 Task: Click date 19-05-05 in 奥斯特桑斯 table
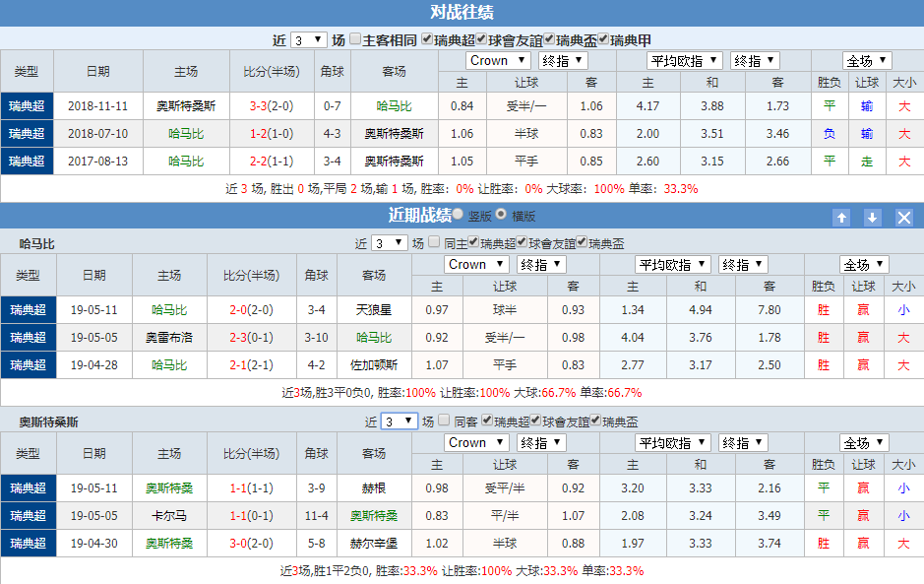tap(94, 516)
